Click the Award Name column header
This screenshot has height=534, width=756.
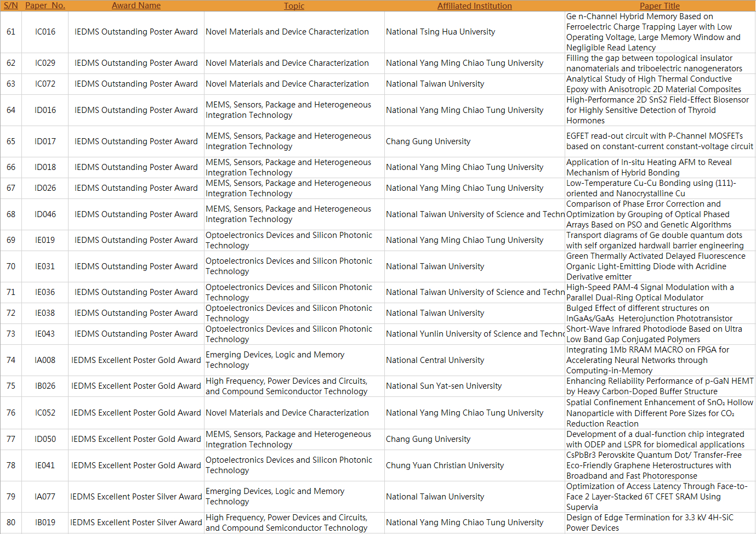tap(136, 5)
